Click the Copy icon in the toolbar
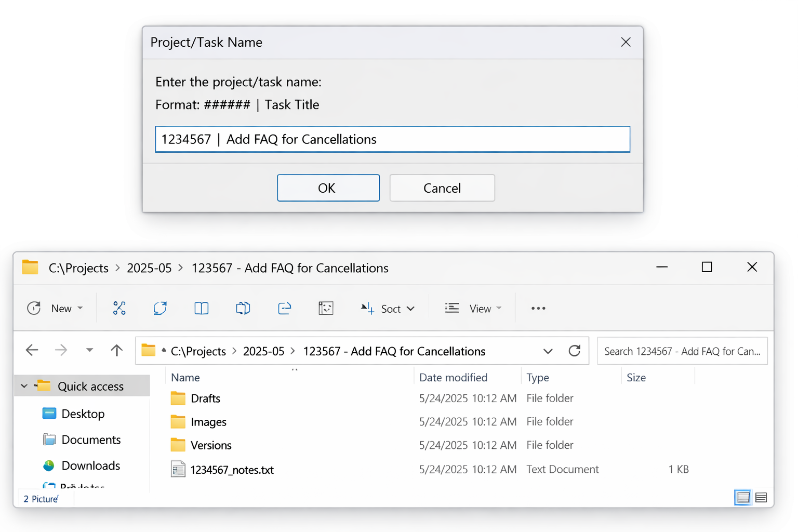This screenshot has height=532, width=798. 159,308
